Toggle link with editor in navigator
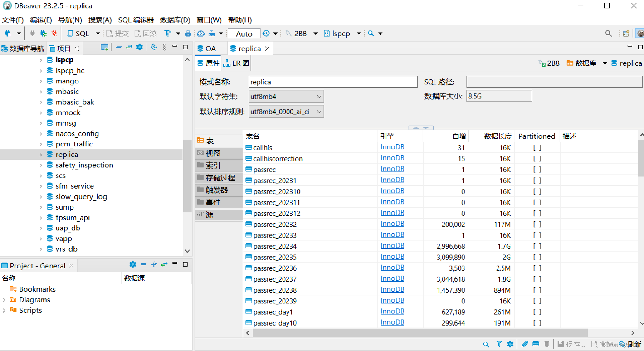This screenshot has height=351, width=644. [x=129, y=48]
